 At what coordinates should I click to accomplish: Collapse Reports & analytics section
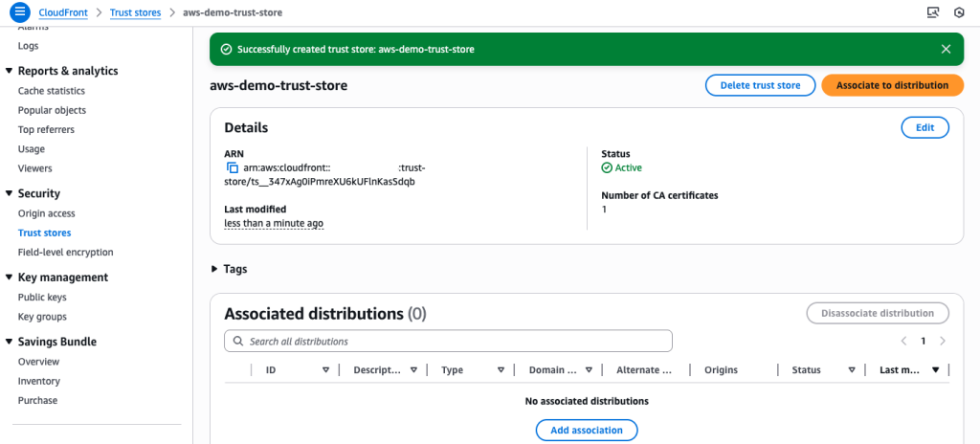pyautogui.click(x=9, y=71)
